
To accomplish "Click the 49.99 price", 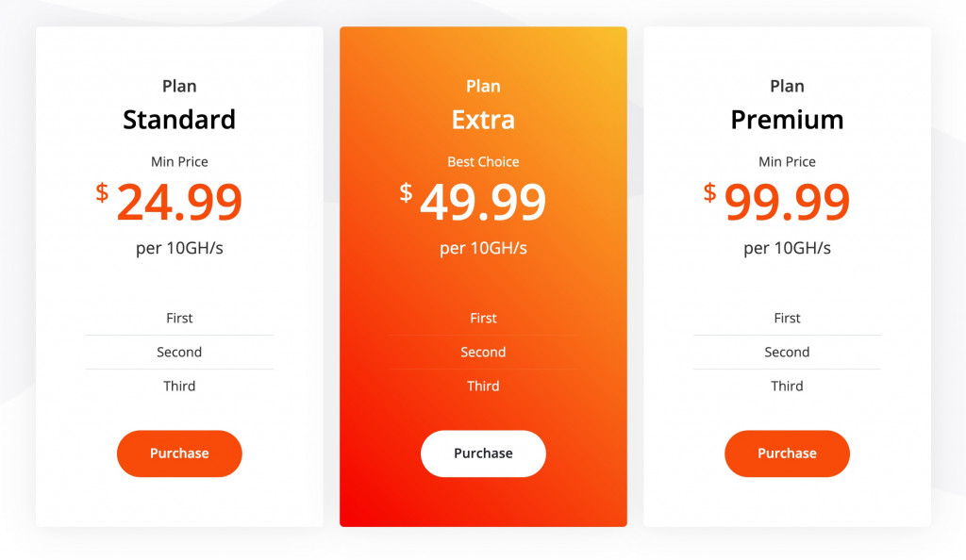I will click(x=483, y=202).
